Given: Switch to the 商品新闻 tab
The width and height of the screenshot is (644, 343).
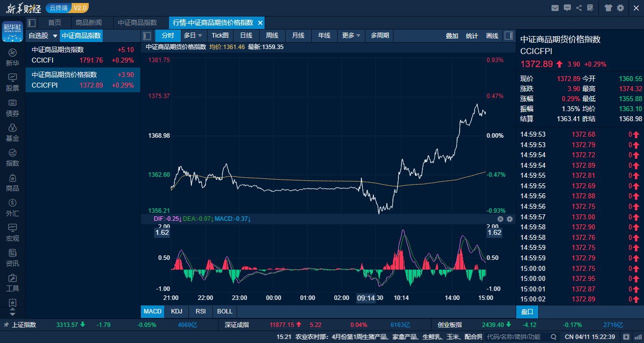Looking at the screenshot, I should tap(88, 23).
